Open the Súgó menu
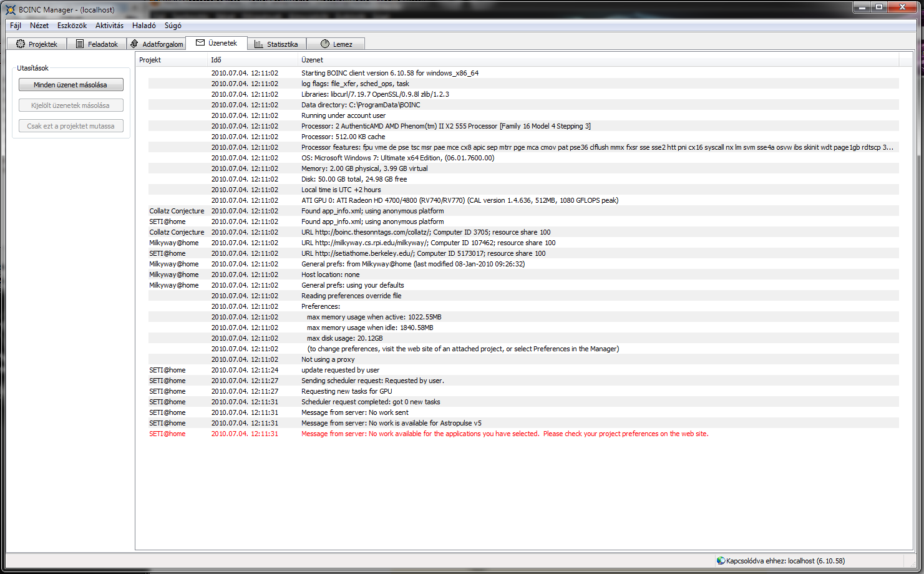Viewport: 924px width, 574px height. click(x=173, y=26)
